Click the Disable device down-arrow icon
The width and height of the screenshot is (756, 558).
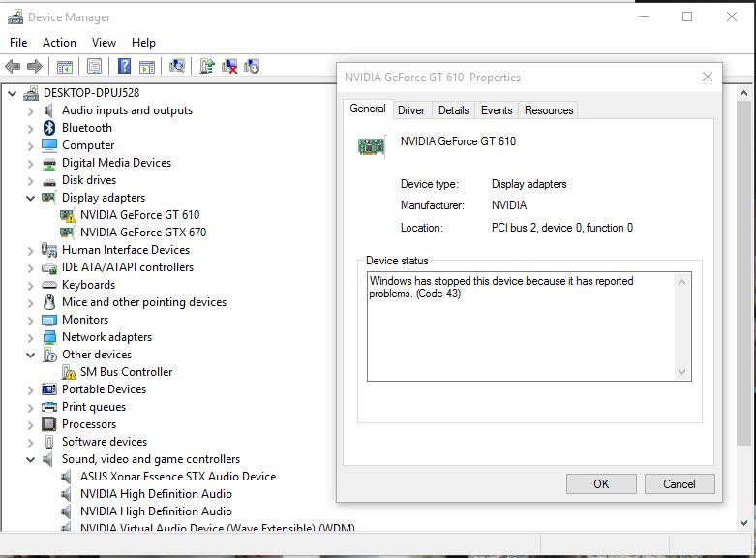[x=252, y=66]
